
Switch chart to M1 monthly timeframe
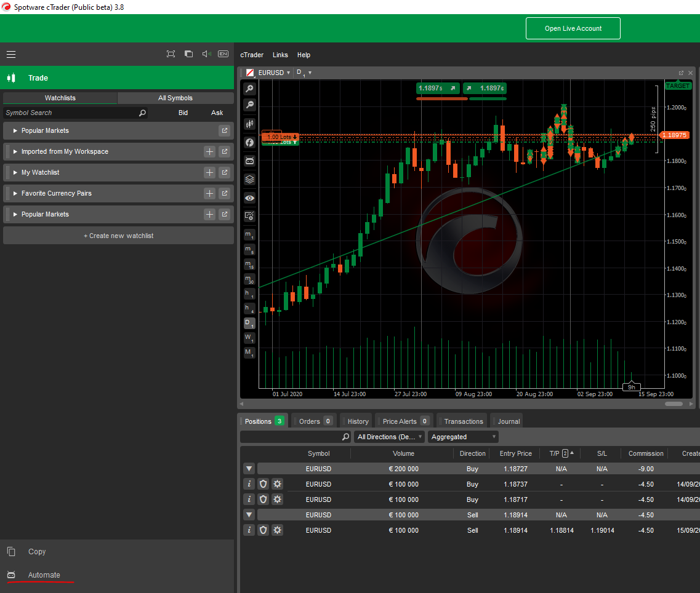(249, 352)
